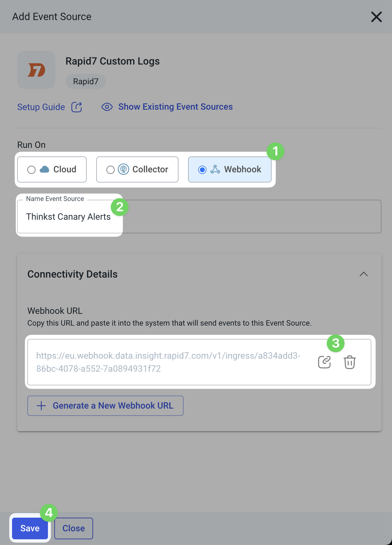Image resolution: width=392 pixels, height=545 pixels.
Task: Copy the webhook URL with the copy icon
Action: [324, 362]
